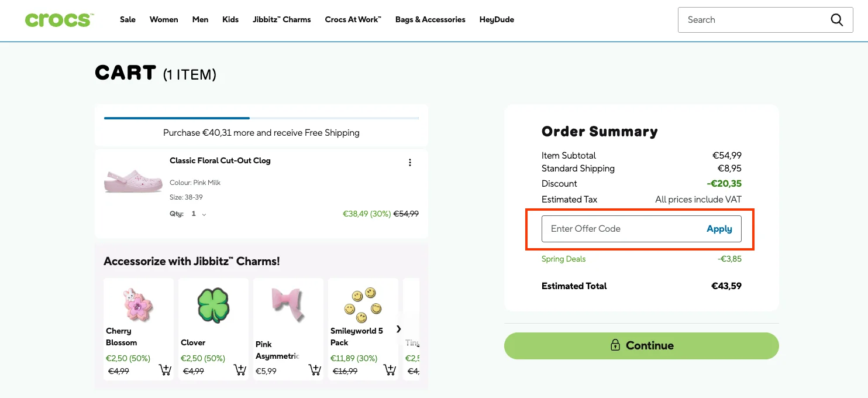Add Smileyworld 5 Pack to cart

(390, 370)
